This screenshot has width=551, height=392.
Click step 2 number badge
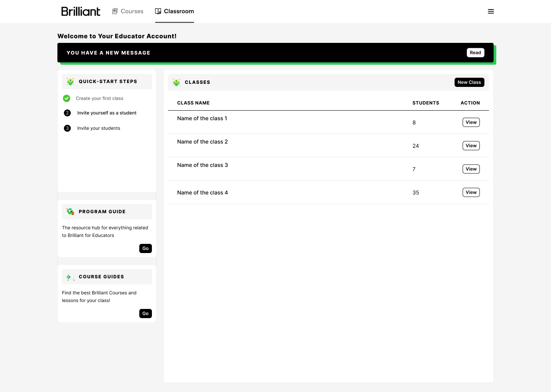click(67, 113)
